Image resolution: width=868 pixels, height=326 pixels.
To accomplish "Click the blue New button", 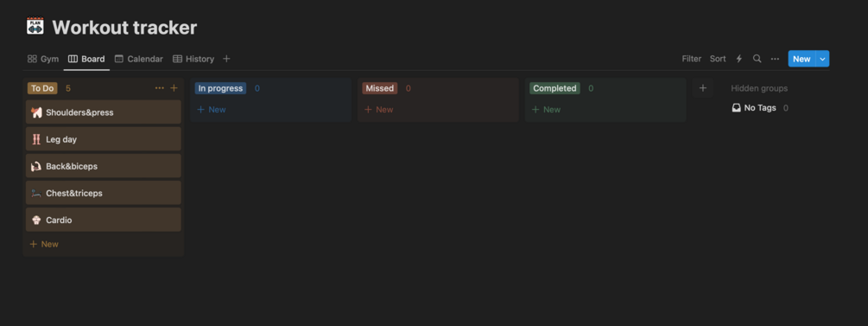I will click(x=801, y=59).
